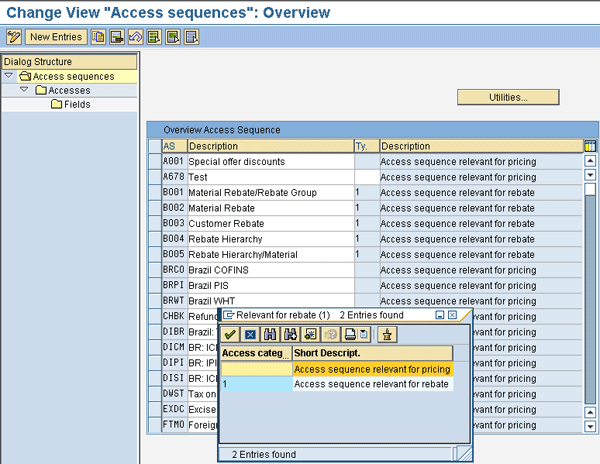The image size is (600, 464).
Task: Open the Utilities... button
Action: pos(508,97)
